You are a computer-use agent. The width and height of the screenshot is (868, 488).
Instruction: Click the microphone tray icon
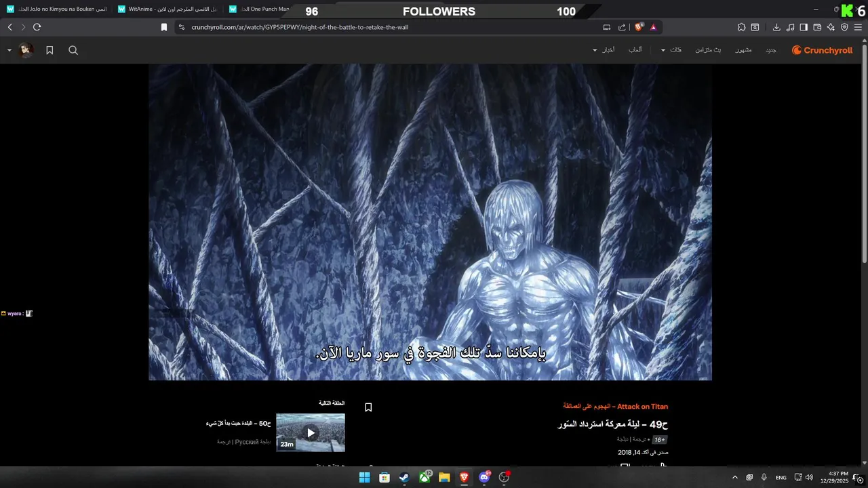pos(764,477)
